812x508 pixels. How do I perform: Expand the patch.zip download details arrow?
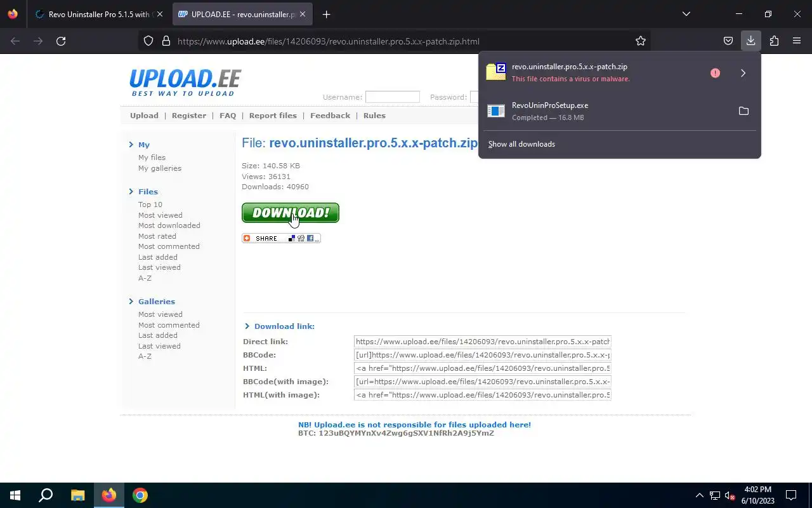[x=743, y=73]
